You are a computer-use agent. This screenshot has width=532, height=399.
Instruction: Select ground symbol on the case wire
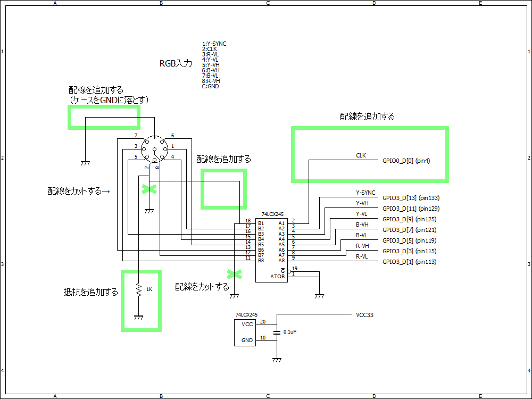tap(85, 163)
